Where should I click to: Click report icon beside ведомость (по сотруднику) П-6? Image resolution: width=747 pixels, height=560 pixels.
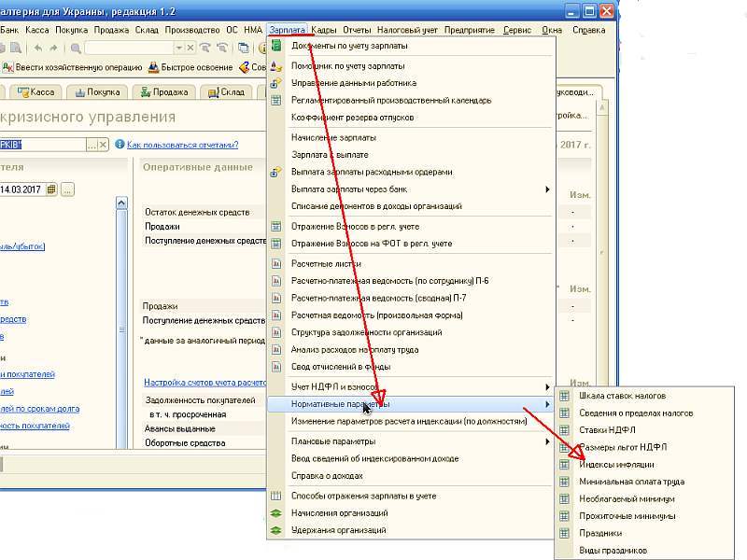coord(275,281)
